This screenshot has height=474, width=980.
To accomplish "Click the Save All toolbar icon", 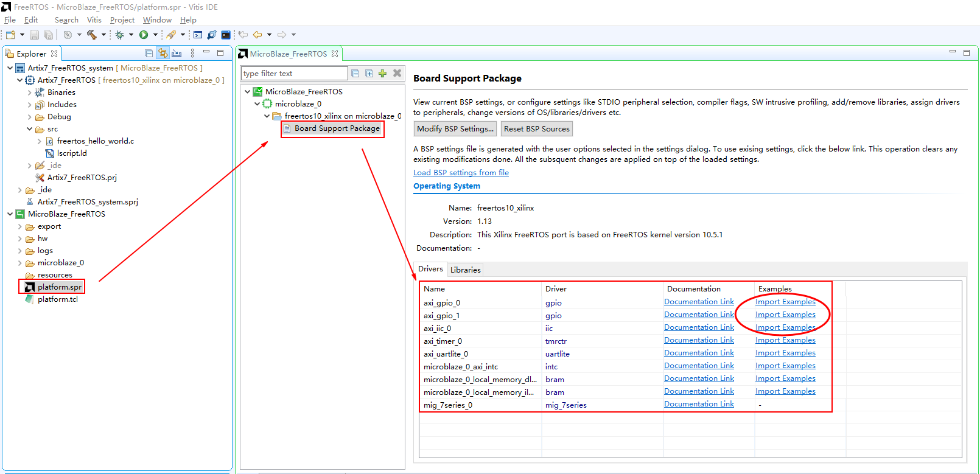I will (x=48, y=35).
